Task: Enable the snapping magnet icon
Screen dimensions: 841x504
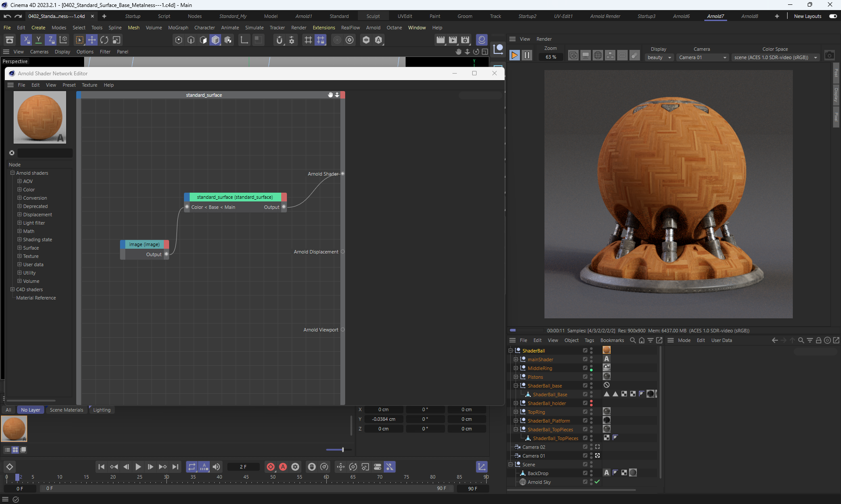Action: pos(279,40)
